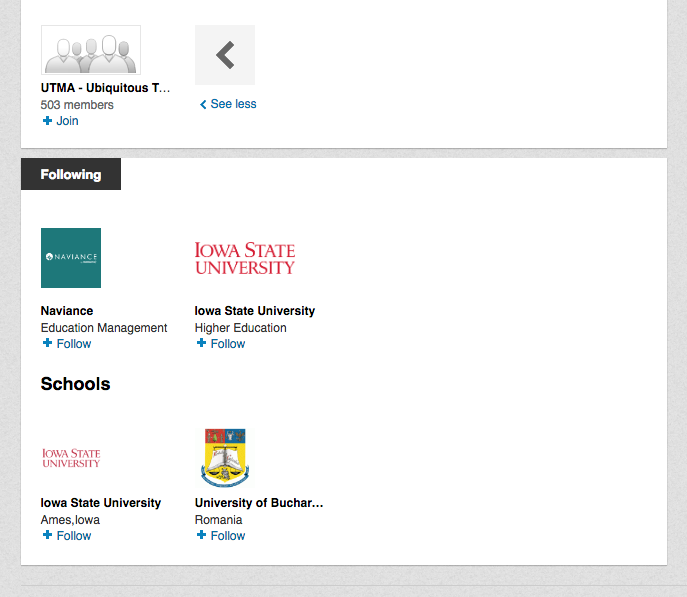Select the Romania location text
Screen dimensions: 687x597
pos(218,520)
